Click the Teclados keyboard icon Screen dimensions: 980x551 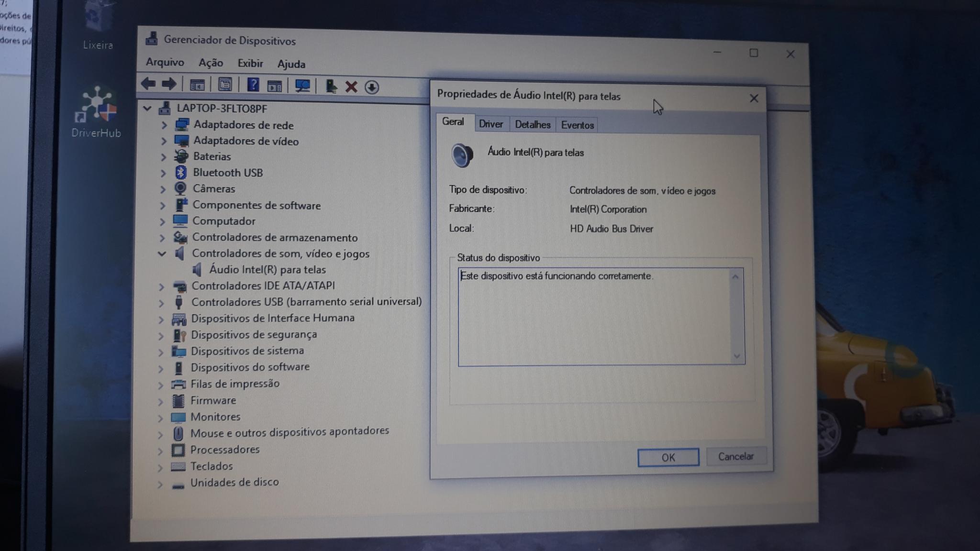pos(178,466)
